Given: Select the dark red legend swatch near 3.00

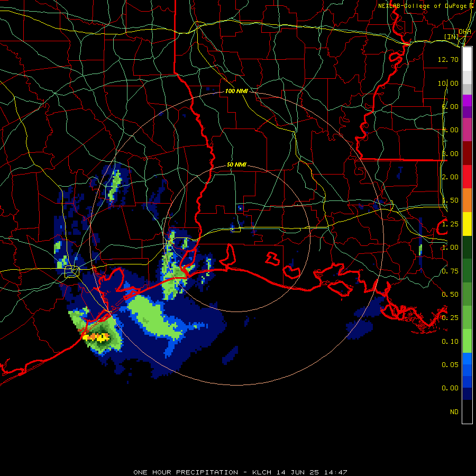Looking at the screenshot, I should pos(467,153).
